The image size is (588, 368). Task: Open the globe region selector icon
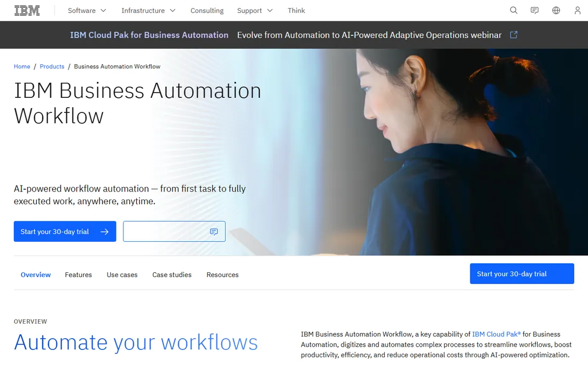556,11
